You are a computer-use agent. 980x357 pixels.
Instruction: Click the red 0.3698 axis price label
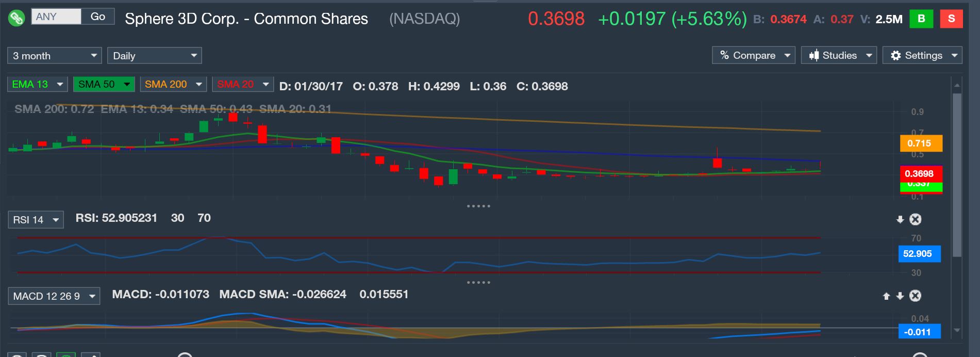click(x=921, y=174)
